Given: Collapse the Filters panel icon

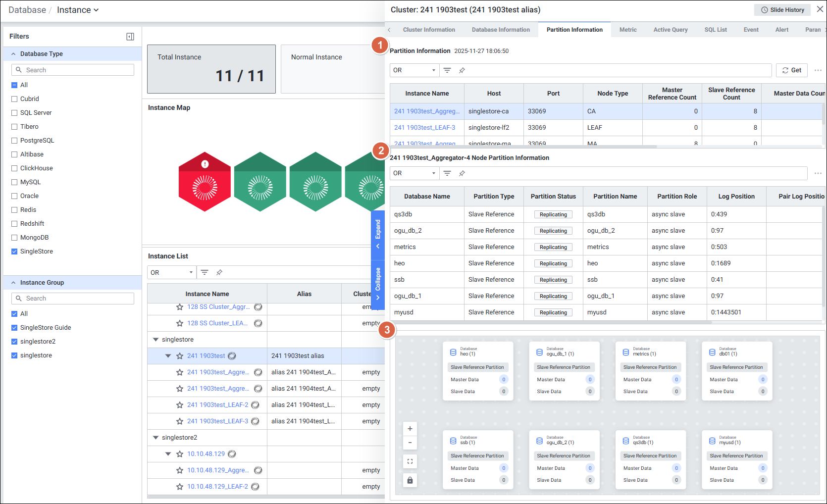Looking at the screenshot, I should 130,37.
